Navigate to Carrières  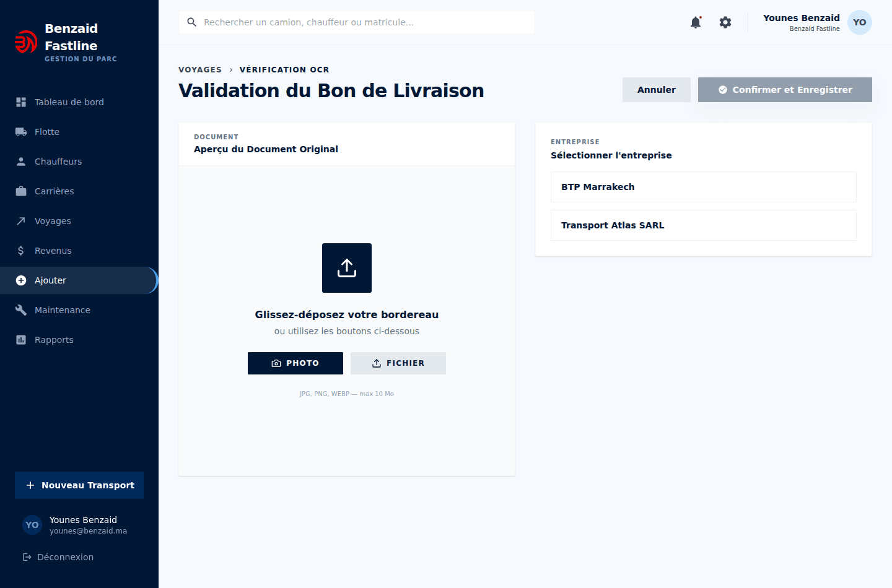coord(79,191)
